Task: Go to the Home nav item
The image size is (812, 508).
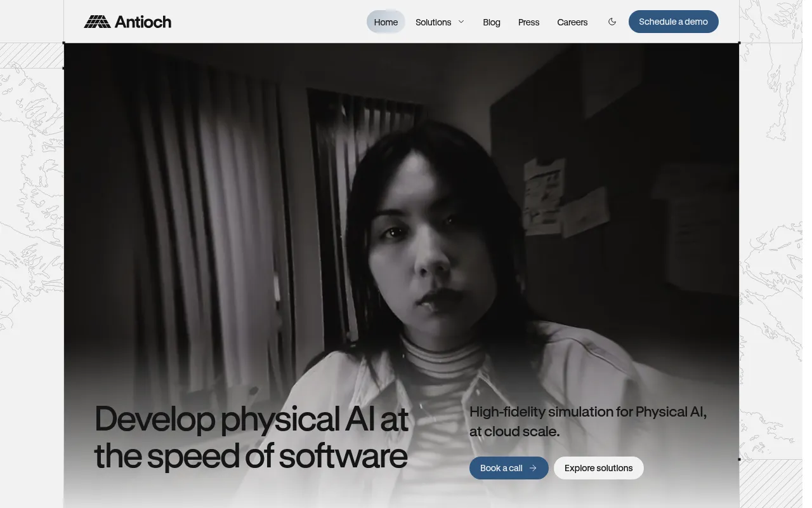Action: [386, 22]
